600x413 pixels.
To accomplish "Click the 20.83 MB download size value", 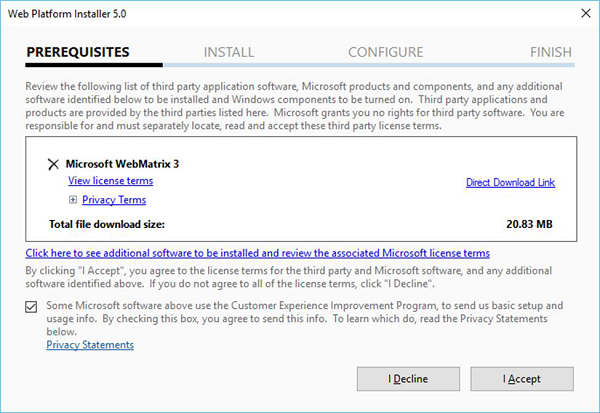I will [529, 224].
